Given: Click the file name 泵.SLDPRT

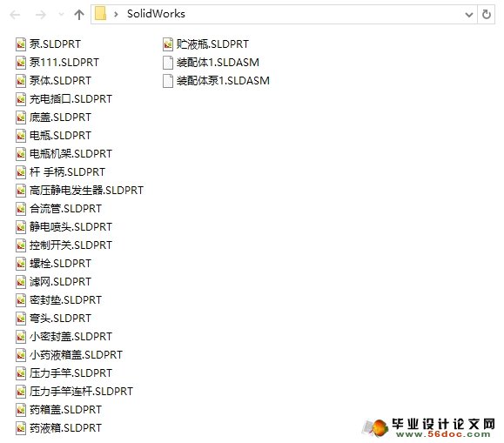Looking at the screenshot, I should pos(55,44).
